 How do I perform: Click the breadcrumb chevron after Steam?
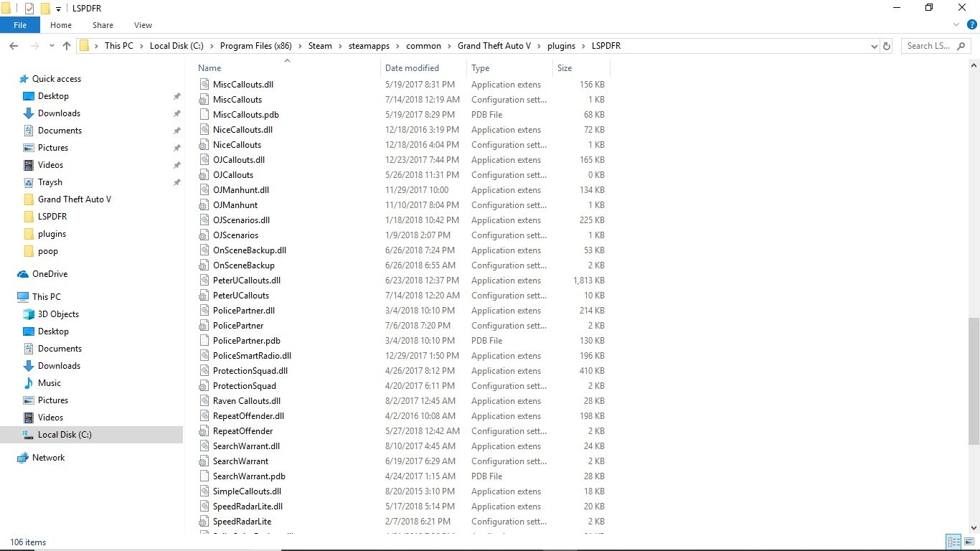341,46
